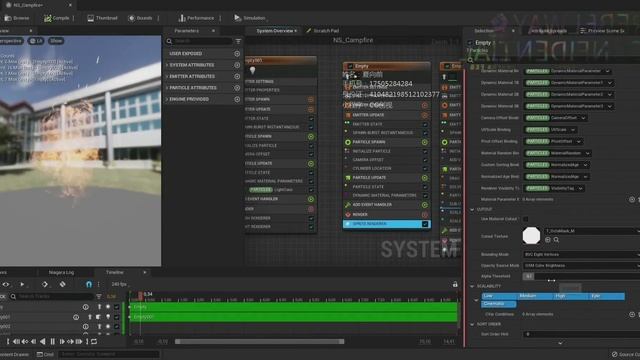Toggle the Camera Offset module checkbox
The height and width of the screenshot is (360, 640).
(425, 160)
